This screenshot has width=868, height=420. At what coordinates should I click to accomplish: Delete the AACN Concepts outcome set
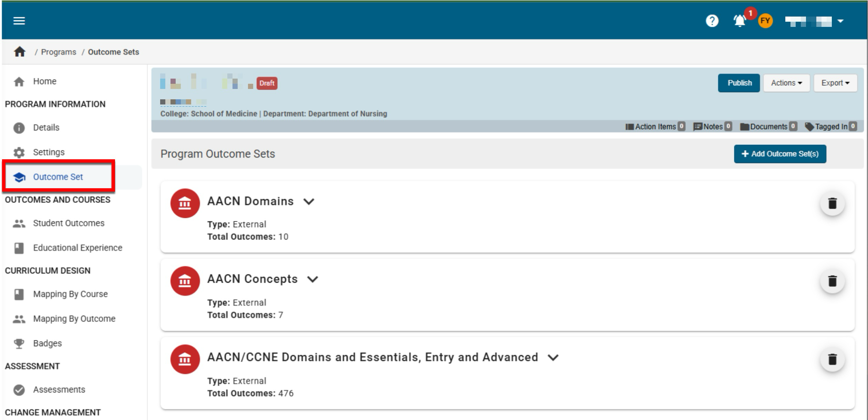[832, 281]
